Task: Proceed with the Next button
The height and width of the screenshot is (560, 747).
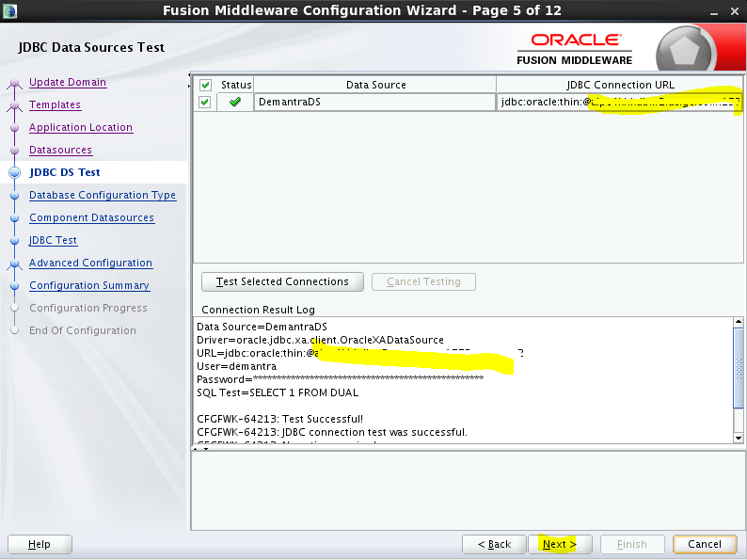Action: (x=560, y=544)
